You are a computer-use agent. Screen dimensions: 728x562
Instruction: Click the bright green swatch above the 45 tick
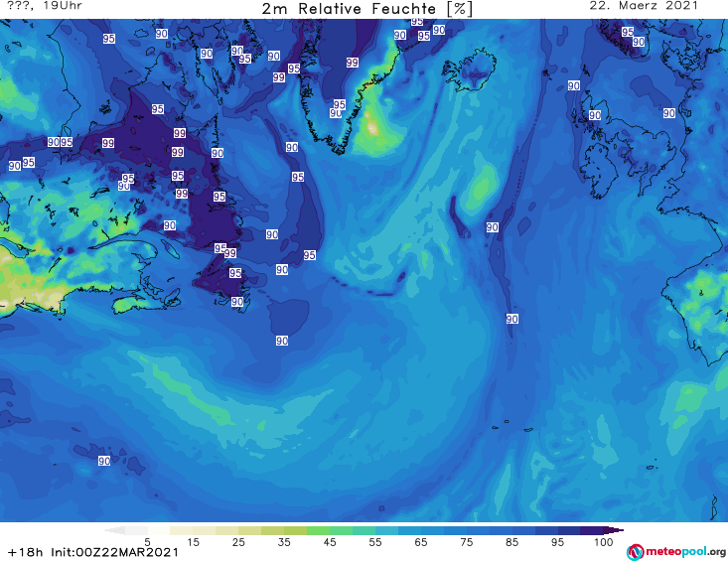pos(318,530)
